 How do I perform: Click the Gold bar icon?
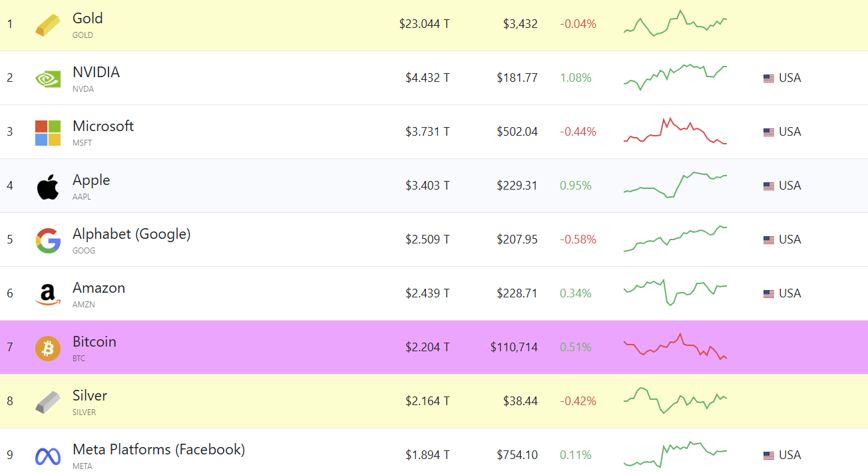48,25
